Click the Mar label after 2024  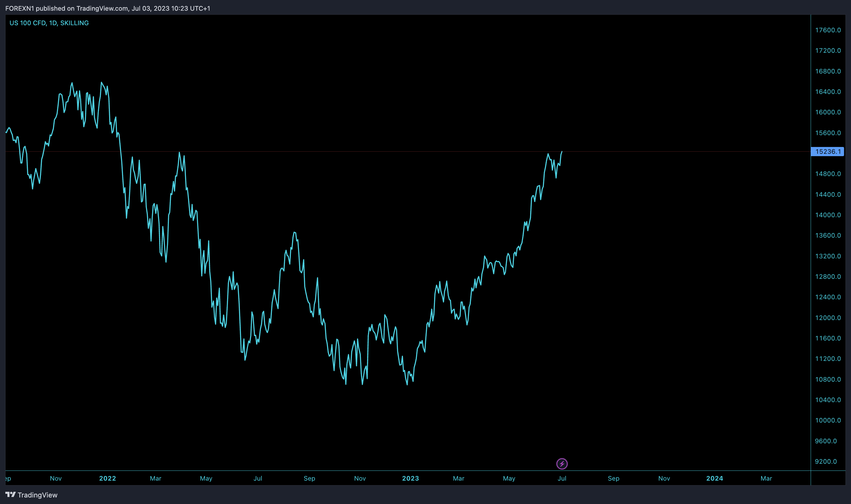766,478
